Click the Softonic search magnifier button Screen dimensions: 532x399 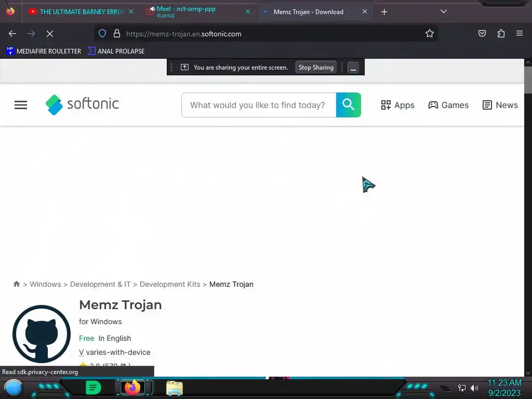(x=349, y=105)
